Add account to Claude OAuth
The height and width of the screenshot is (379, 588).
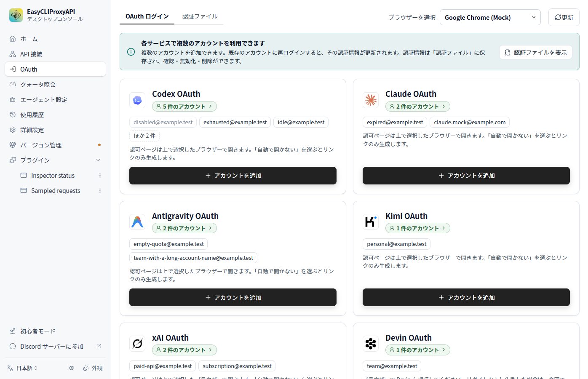click(x=466, y=176)
